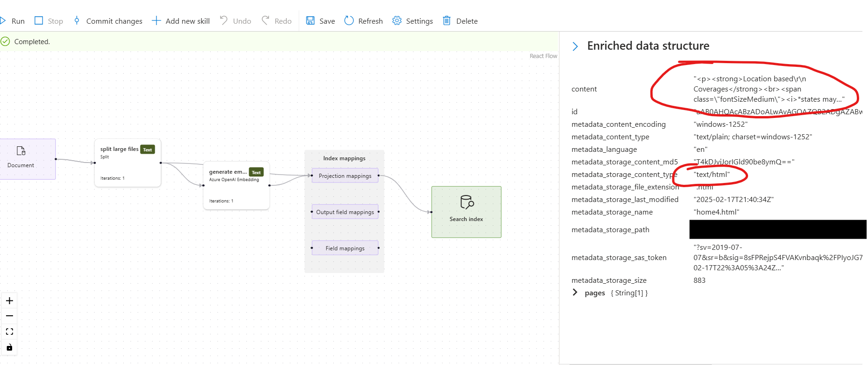Click the "windows-1252" value

pos(720,124)
